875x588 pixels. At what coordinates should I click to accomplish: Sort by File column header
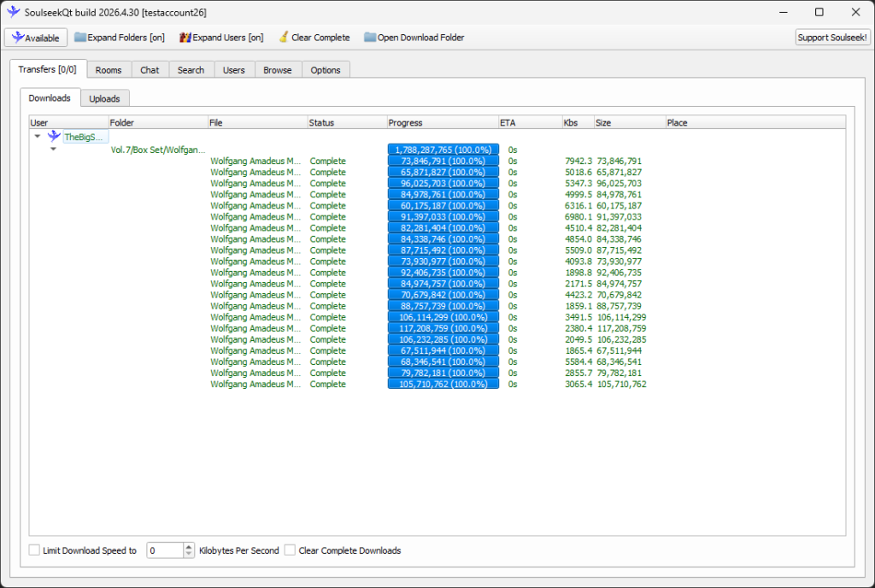(x=258, y=122)
